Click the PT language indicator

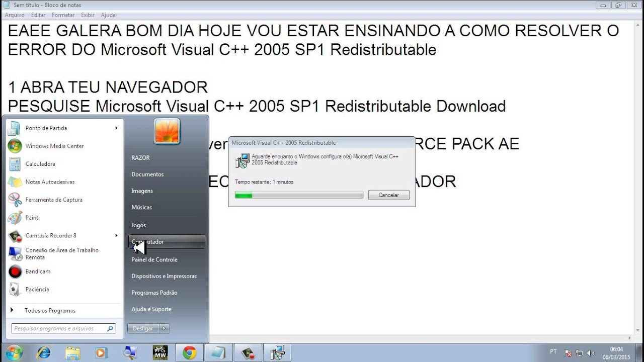(x=553, y=352)
